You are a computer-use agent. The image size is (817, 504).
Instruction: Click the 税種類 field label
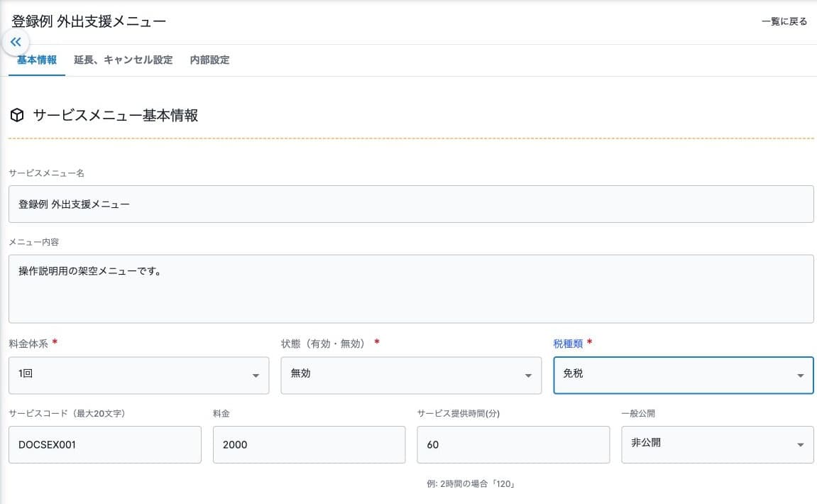point(568,344)
